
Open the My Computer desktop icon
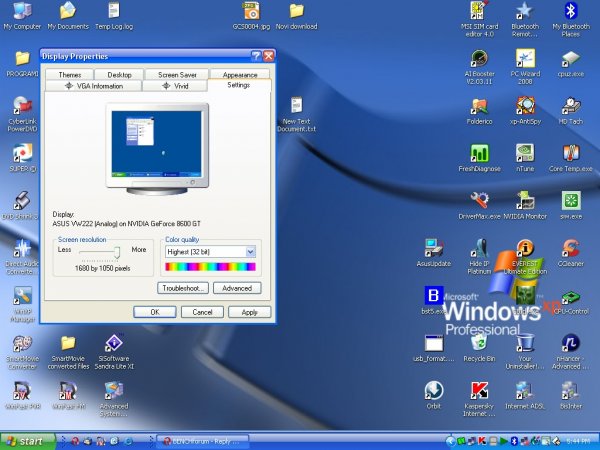click(22, 16)
